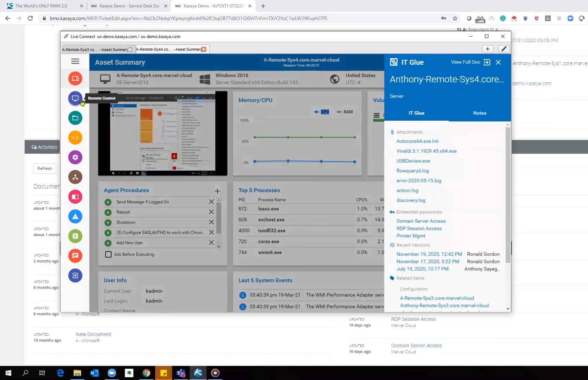Viewport: 588px width, 380px height.
Task: Add a new agent procedure with plus
Action: (217, 191)
